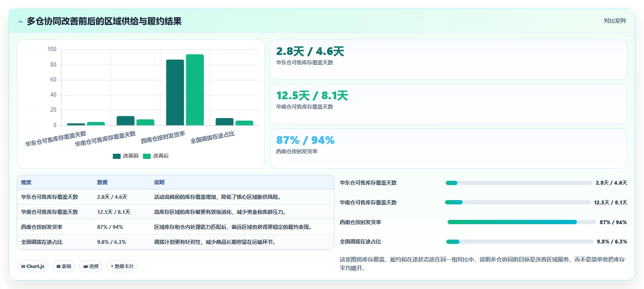Open the 87% / 94% data card
The image size is (644, 289).
(448, 149)
